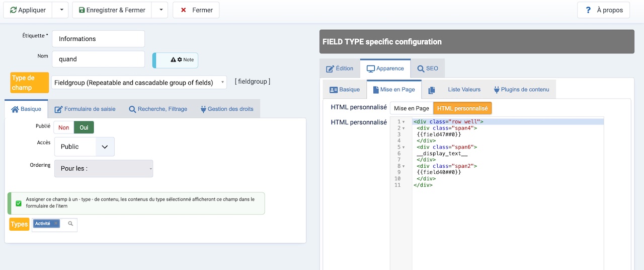
Task: Set Publié to Non
Action: (64, 127)
